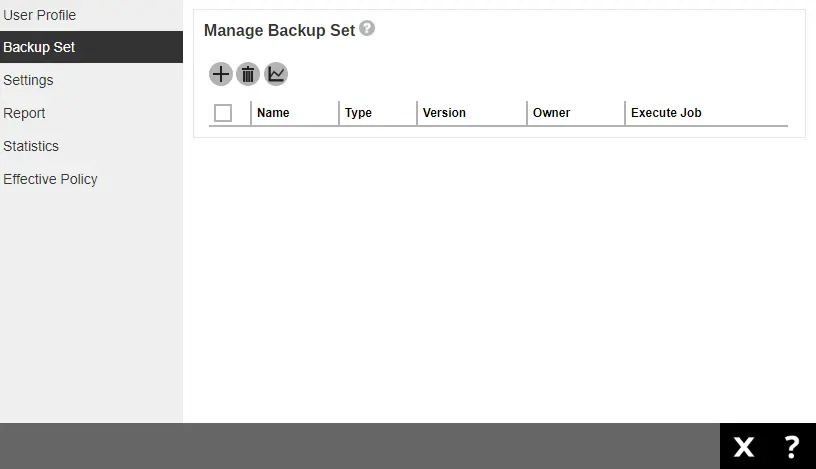Screen dimensions: 816x469
Task: Sort by Version column header
Action: coord(444,113)
